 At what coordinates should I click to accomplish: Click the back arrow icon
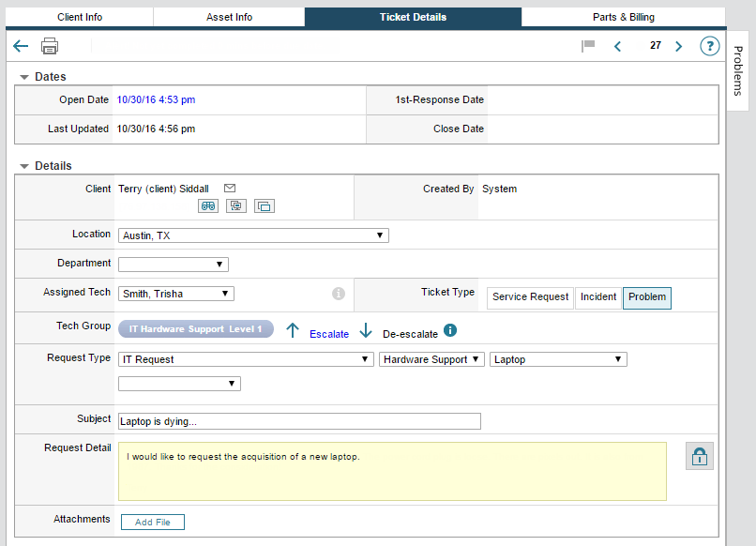coord(21,46)
